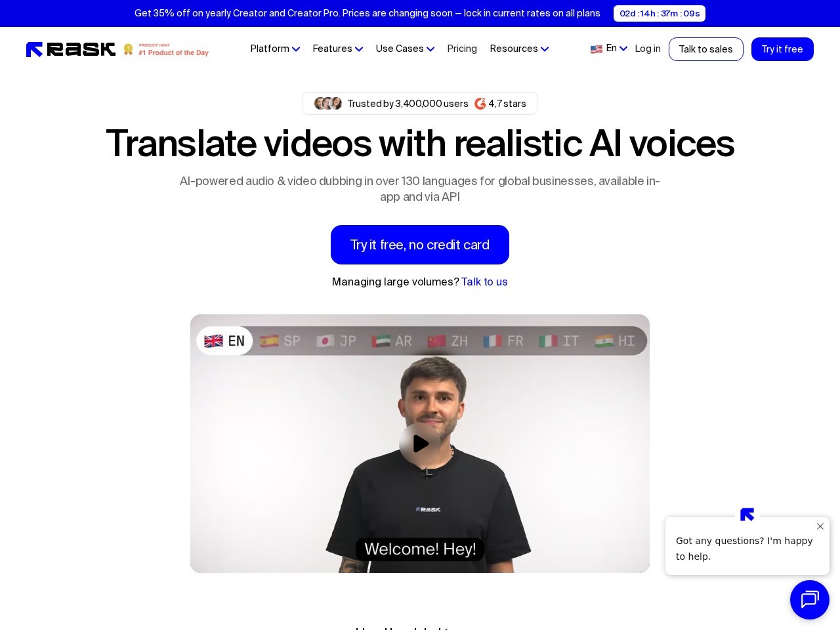840x630 pixels.
Task: Click the Got any questions chat message
Action: click(x=744, y=549)
